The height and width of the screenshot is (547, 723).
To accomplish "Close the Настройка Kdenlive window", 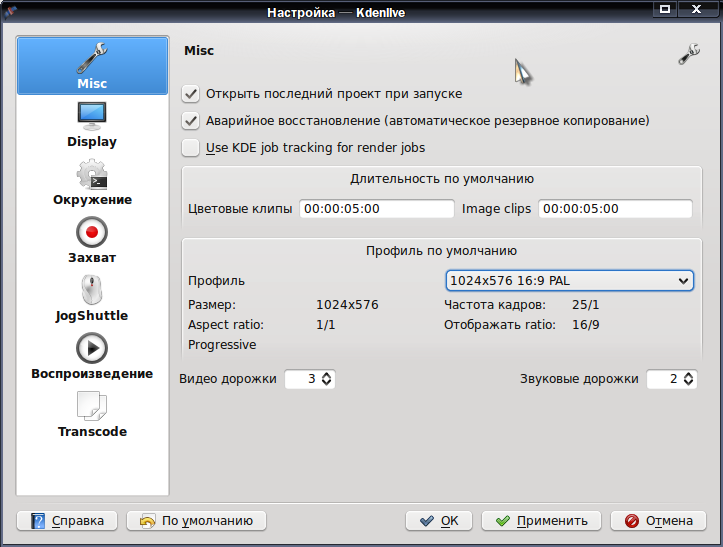I will (x=696, y=9).
